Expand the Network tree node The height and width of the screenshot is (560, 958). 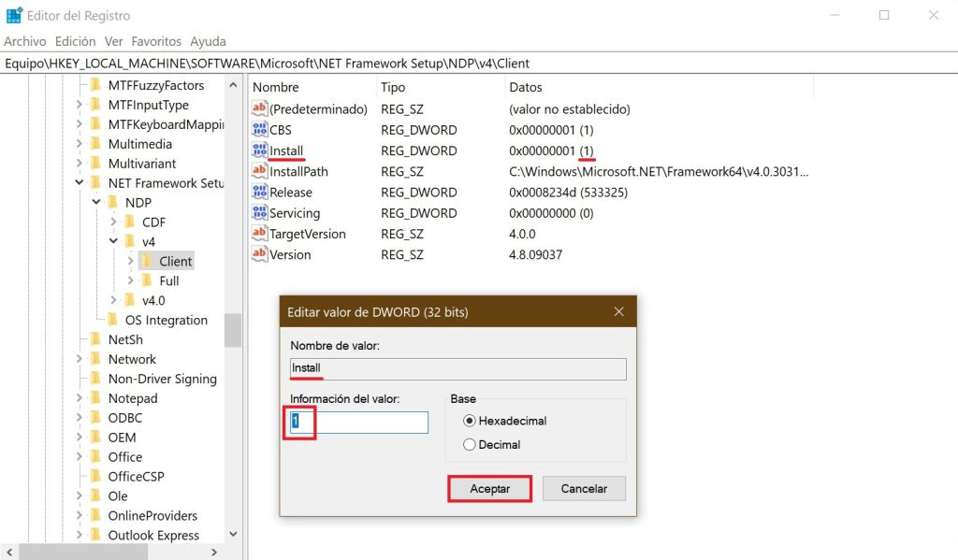click(79, 359)
